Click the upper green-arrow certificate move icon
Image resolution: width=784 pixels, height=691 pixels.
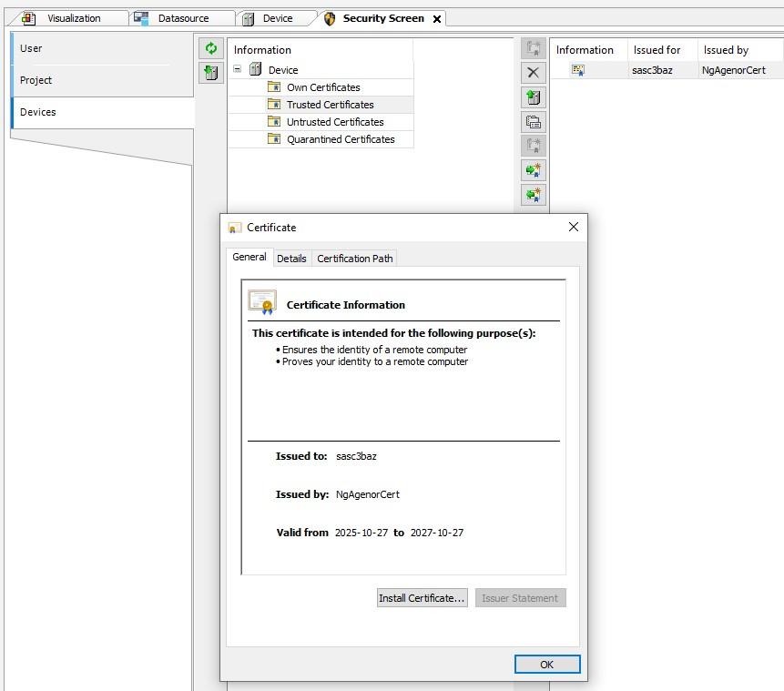534,170
